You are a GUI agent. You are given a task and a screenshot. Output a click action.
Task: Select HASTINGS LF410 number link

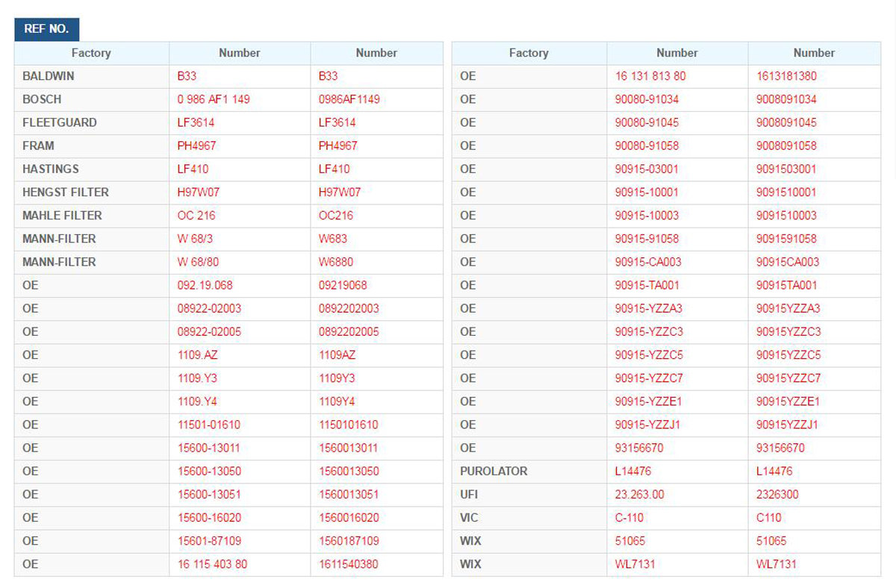[193, 169]
